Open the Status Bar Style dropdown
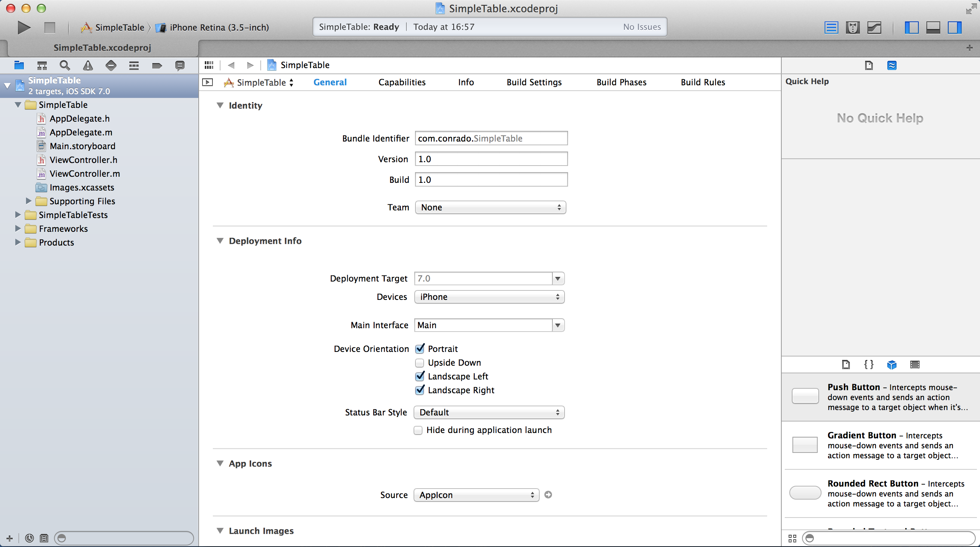This screenshot has width=980, height=547. pos(489,412)
